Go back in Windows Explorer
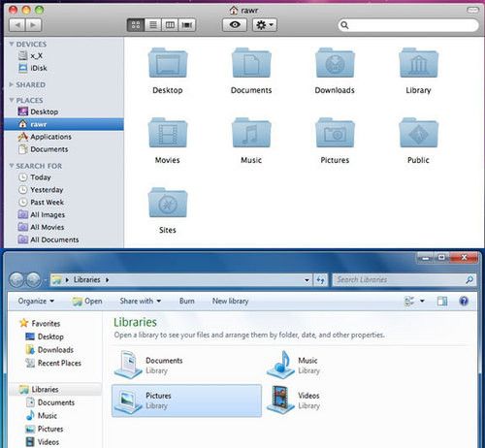 coord(17,280)
